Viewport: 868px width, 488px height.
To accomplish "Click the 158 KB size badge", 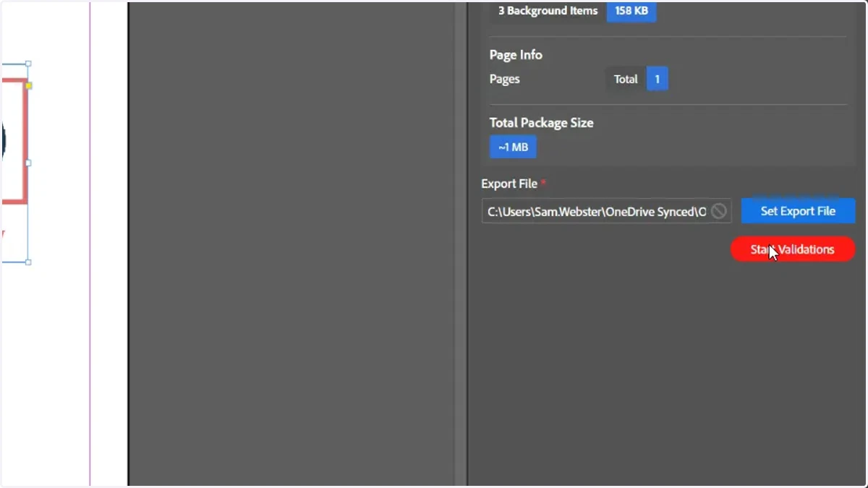I will coord(631,11).
